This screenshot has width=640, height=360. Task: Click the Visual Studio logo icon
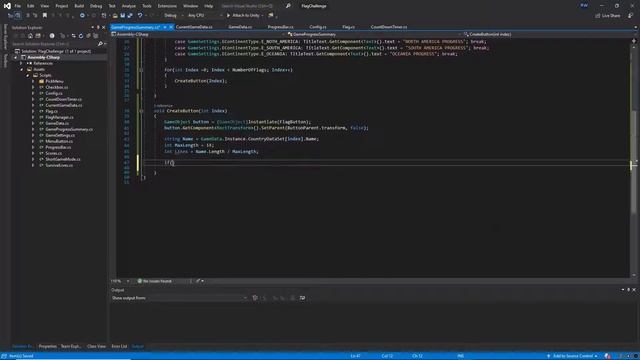(x=7, y=6)
